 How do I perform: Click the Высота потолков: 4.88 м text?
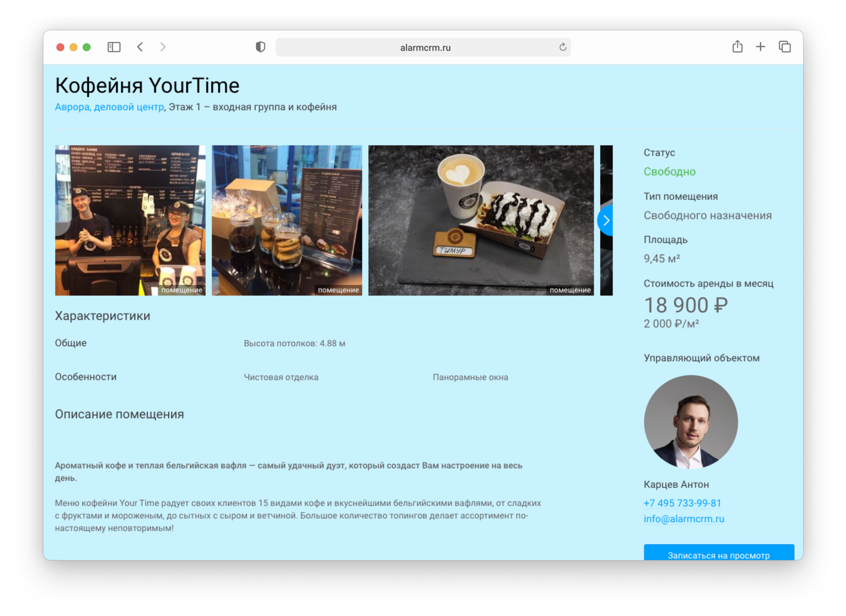(x=295, y=344)
